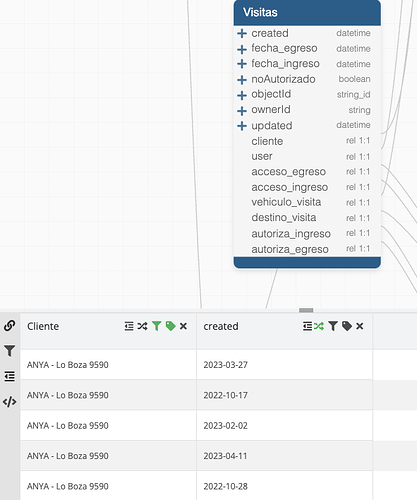The height and width of the screenshot is (500, 417).
Task: Add the fecha_egreso field with plus
Action: [242, 49]
